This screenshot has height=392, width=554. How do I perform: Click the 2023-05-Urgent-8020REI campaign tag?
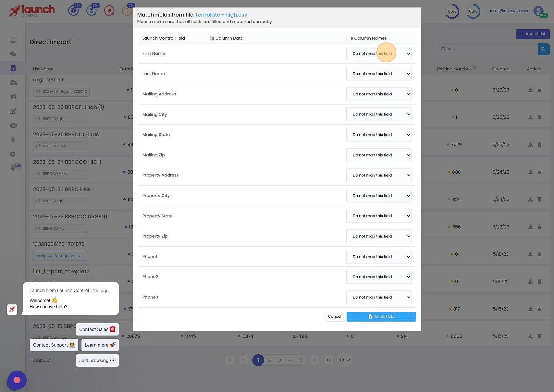point(61,92)
